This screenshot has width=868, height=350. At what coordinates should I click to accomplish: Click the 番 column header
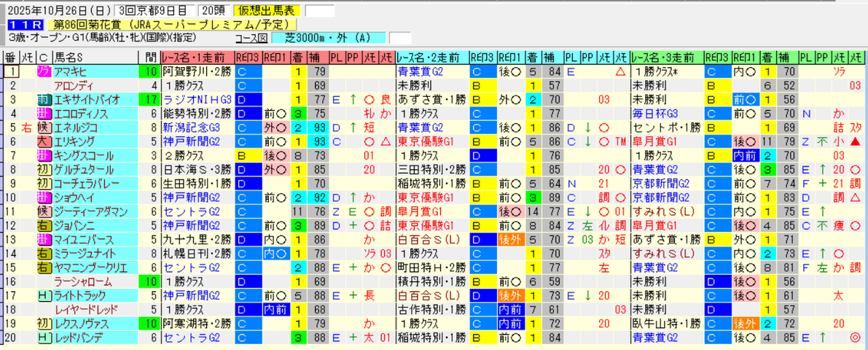[10, 57]
